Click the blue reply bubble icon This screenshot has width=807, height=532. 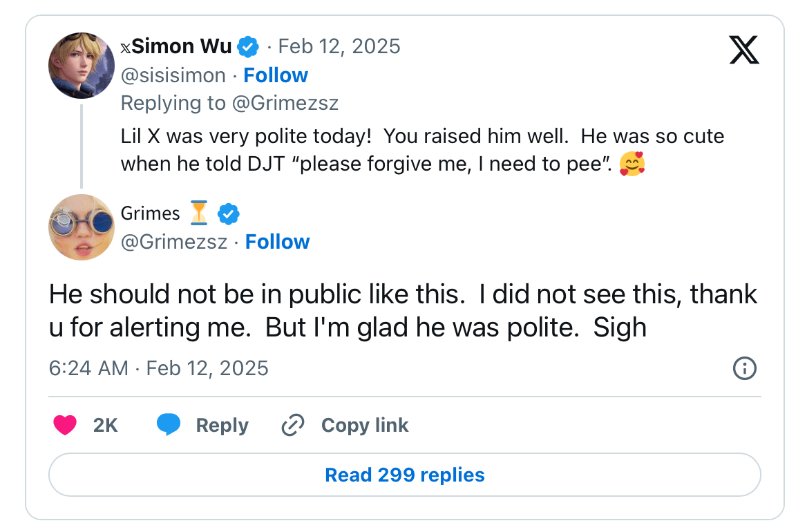169,425
